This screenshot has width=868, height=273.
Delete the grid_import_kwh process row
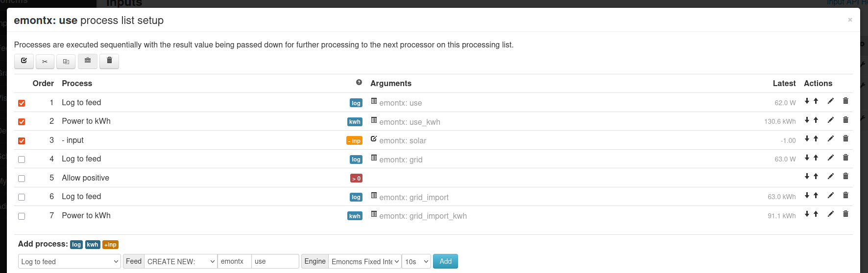(x=845, y=214)
